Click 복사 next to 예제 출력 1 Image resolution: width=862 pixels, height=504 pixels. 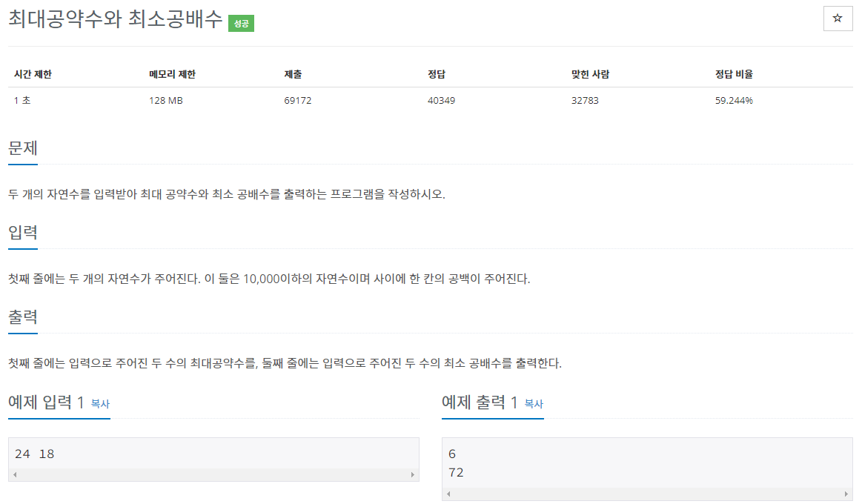532,405
